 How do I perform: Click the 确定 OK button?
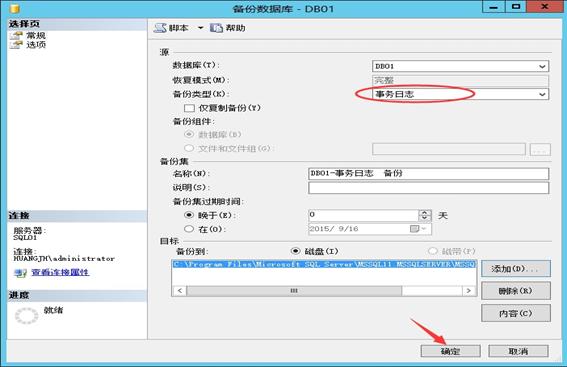(x=451, y=351)
